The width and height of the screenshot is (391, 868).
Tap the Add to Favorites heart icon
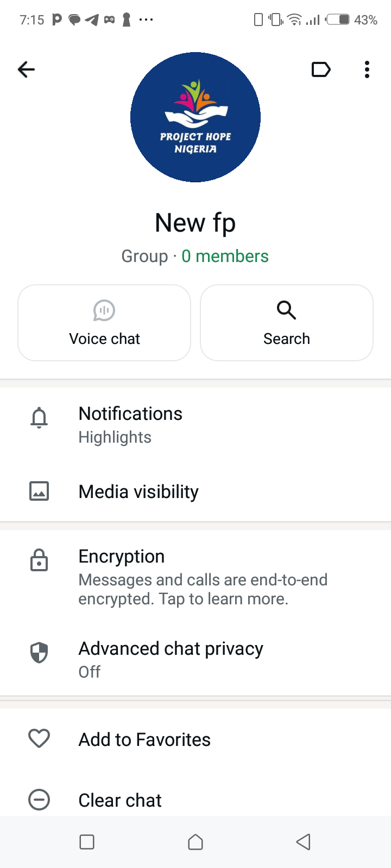coord(39,739)
